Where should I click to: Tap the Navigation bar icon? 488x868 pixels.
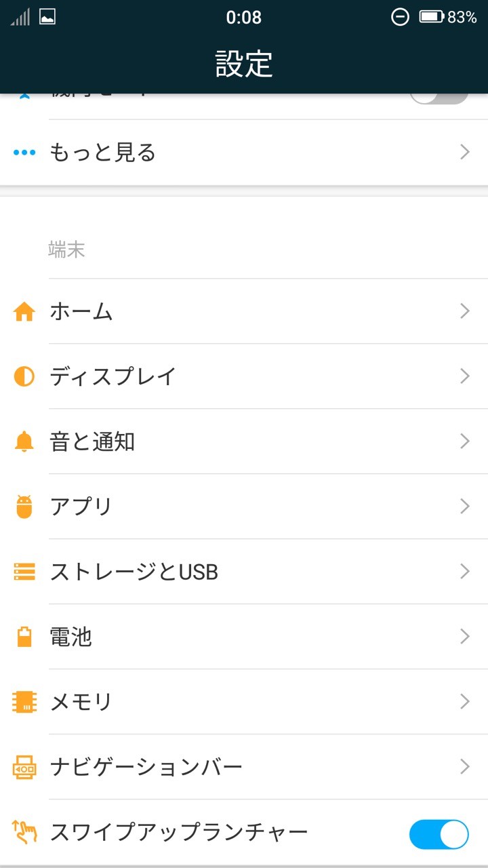pyautogui.click(x=24, y=767)
